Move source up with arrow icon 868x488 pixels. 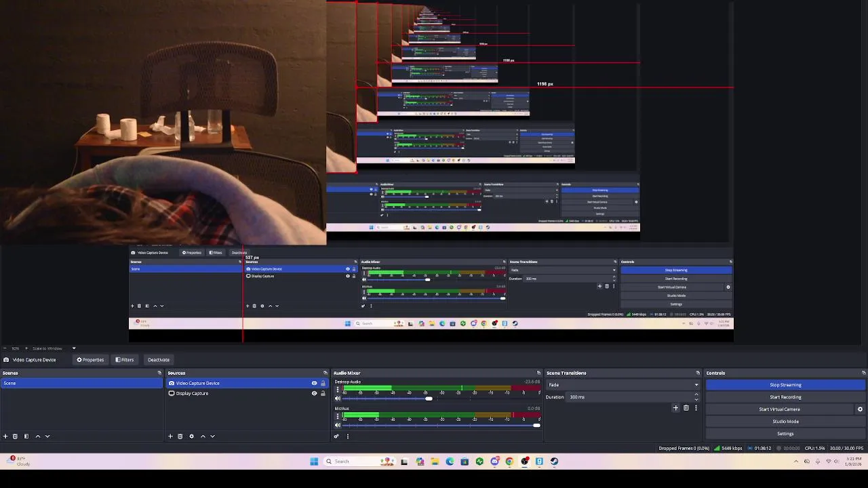coord(203,436)
